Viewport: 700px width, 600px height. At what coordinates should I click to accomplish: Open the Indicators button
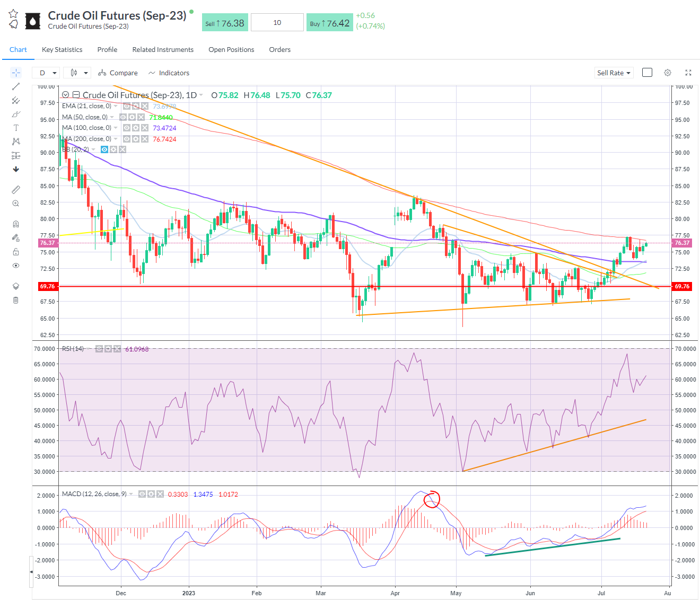[169, 73]
